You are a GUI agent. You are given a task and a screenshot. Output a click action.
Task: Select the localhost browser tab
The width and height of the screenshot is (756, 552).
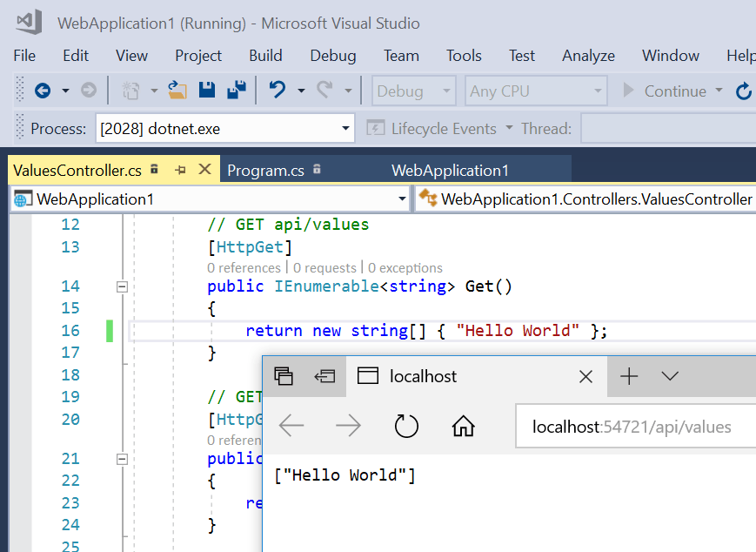pyautogui.click(x=477, y=376)
